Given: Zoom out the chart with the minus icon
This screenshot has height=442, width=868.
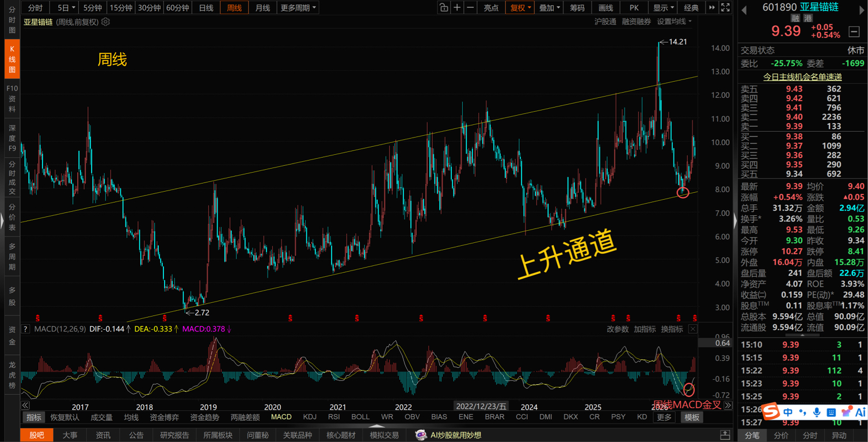Looking at the screenshot, I should (x=470, y=7).
